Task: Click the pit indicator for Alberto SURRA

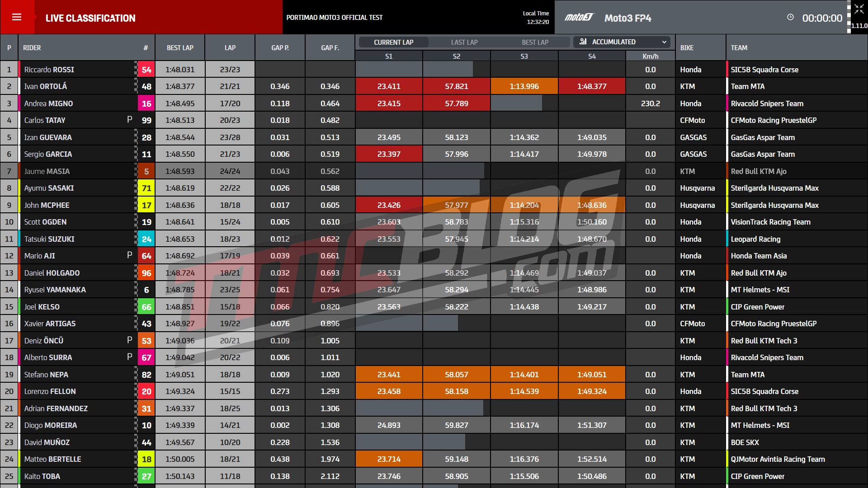Action: click(130, 357)
